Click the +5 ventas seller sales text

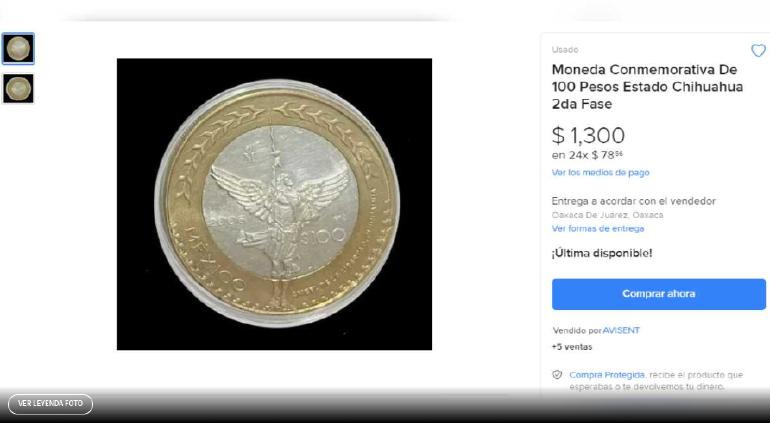click(x=572, y=347)
